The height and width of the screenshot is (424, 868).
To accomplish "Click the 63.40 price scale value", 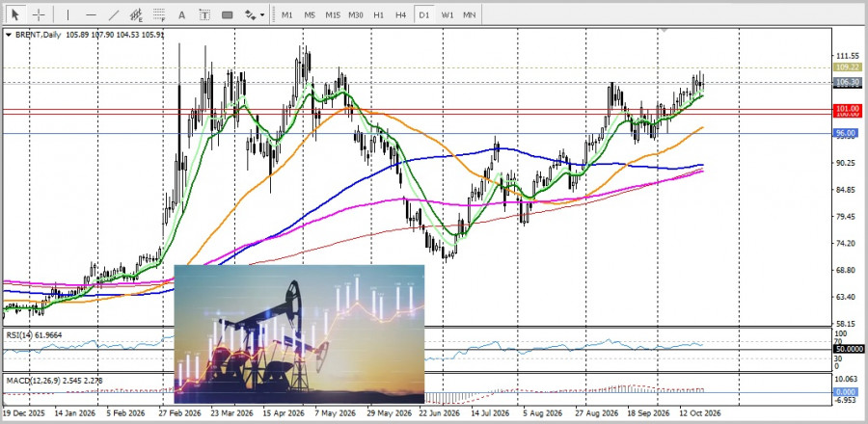I will 848,297.
